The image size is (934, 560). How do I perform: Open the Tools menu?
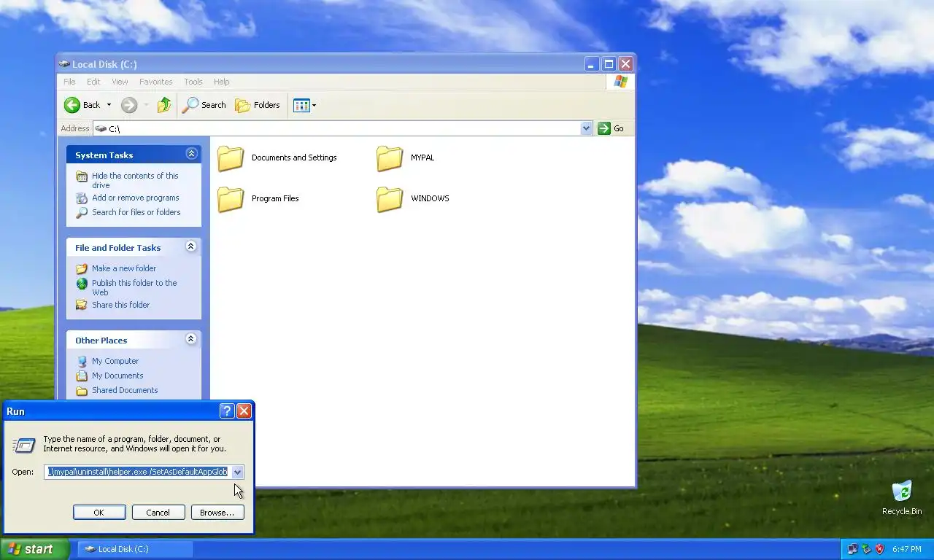click(x=193, y=82)
